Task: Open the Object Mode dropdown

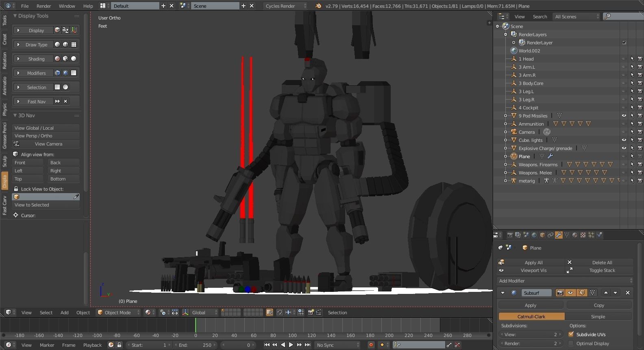Action: point(118,312)
